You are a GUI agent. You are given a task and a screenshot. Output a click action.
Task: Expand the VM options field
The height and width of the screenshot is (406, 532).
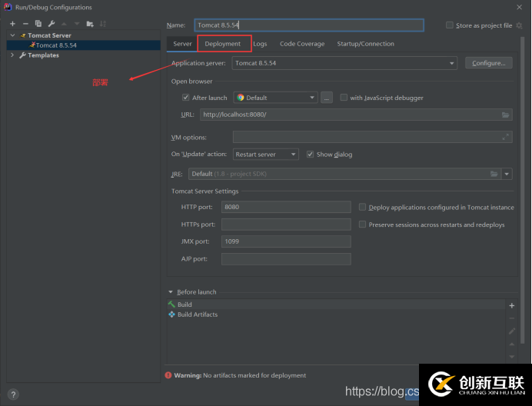point(506,137)
